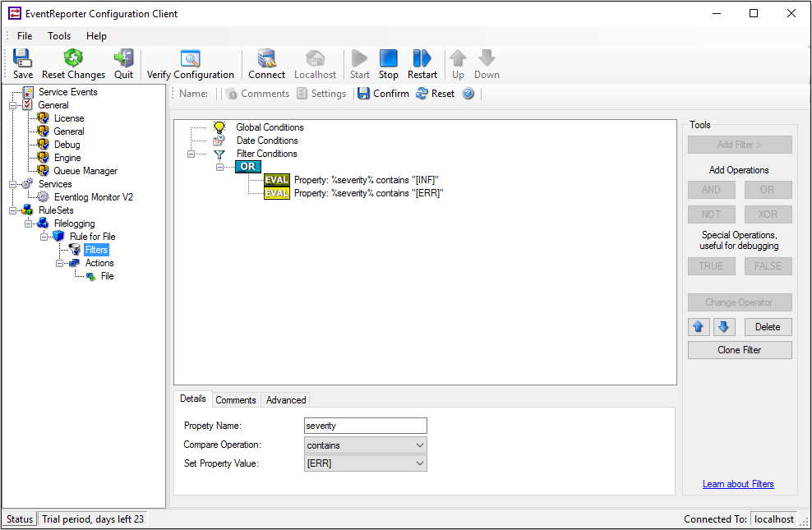Select License in the tree
This screenshot has width=812, height=530.
tap(69, 118)
